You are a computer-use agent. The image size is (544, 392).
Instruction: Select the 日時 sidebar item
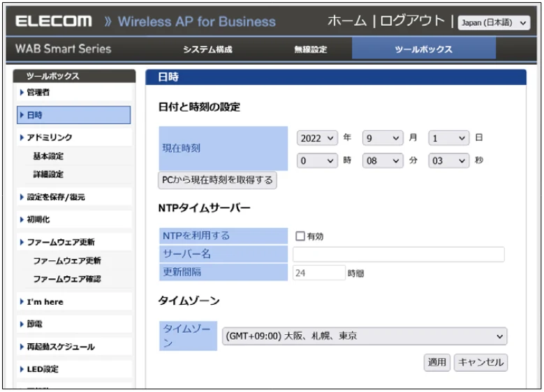tap(74, 115)
